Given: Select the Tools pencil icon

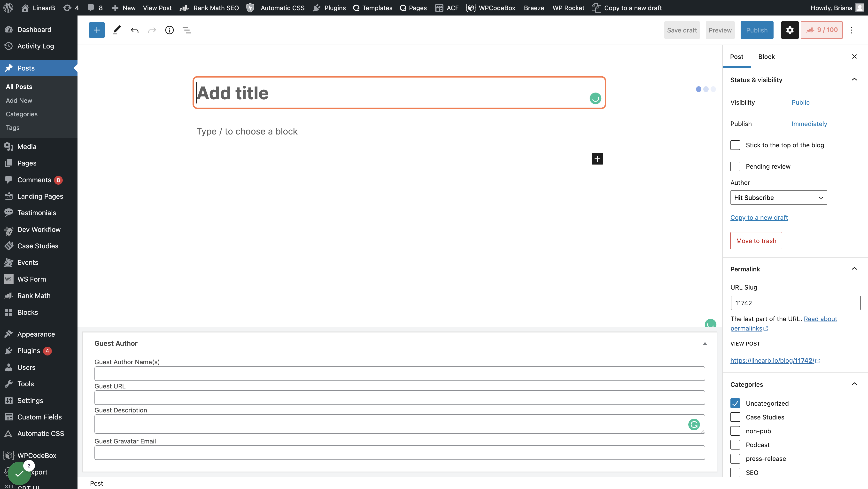Looking at the screenshot, I should (117, 30).
